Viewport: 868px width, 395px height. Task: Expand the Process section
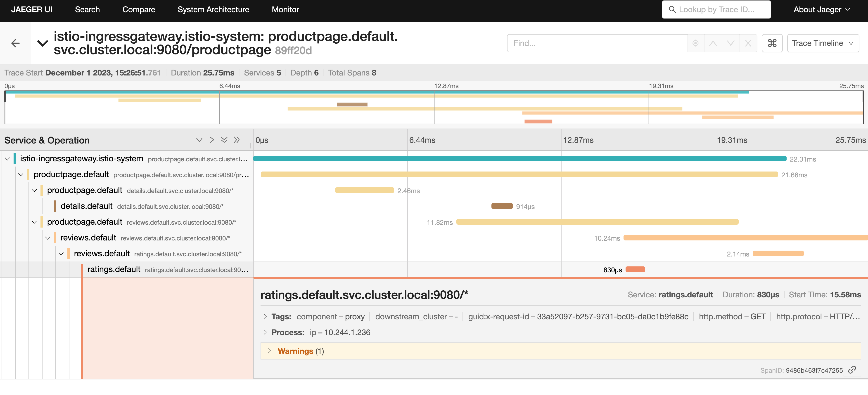coord(265,332)
